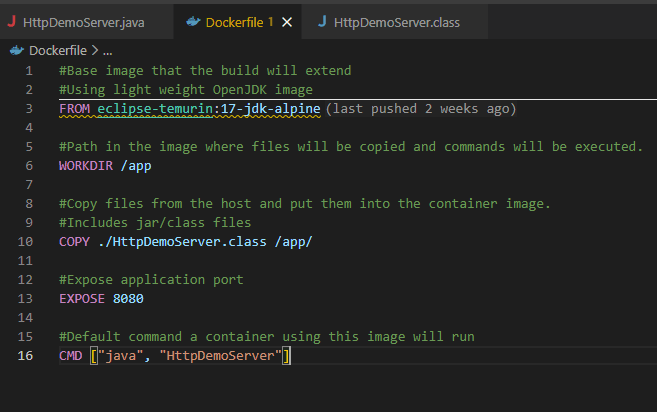Click the "last pushed 2 weeks ago" annotation

pos(421,108)
